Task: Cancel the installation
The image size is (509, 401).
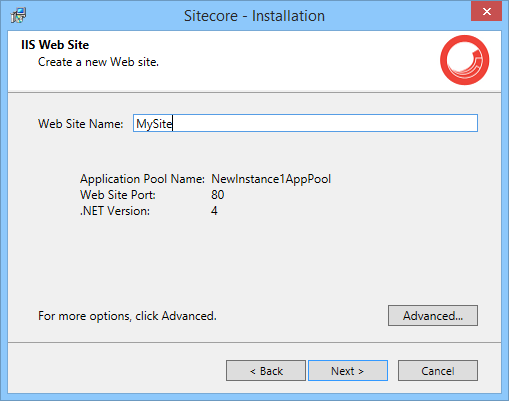Action: [x=438, y=370]
